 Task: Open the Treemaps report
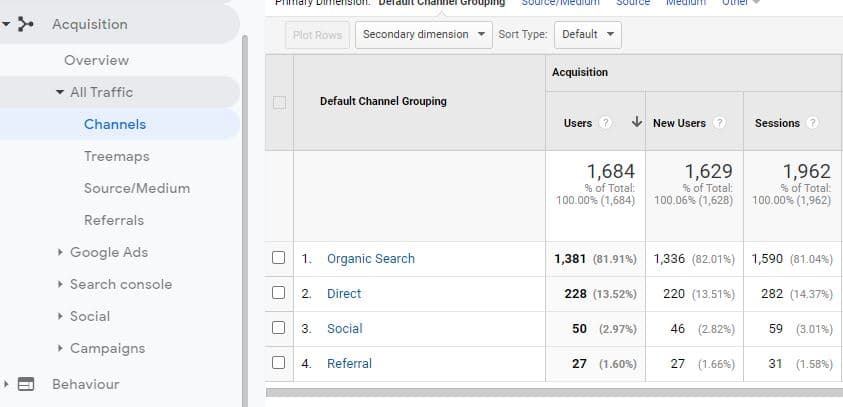click(x=117, y=156)
